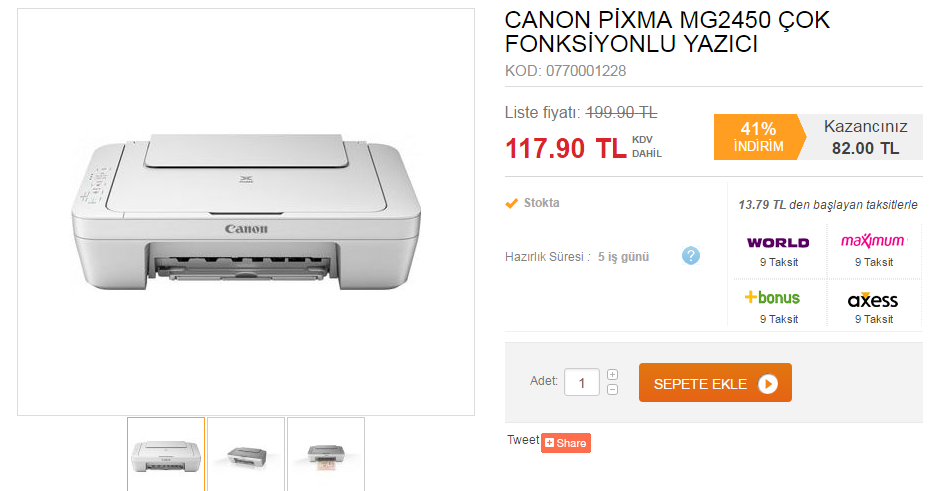Click the Bonus card installment logo
The width and height of the screenshot is (935, 491).
(x=772, y=297)
